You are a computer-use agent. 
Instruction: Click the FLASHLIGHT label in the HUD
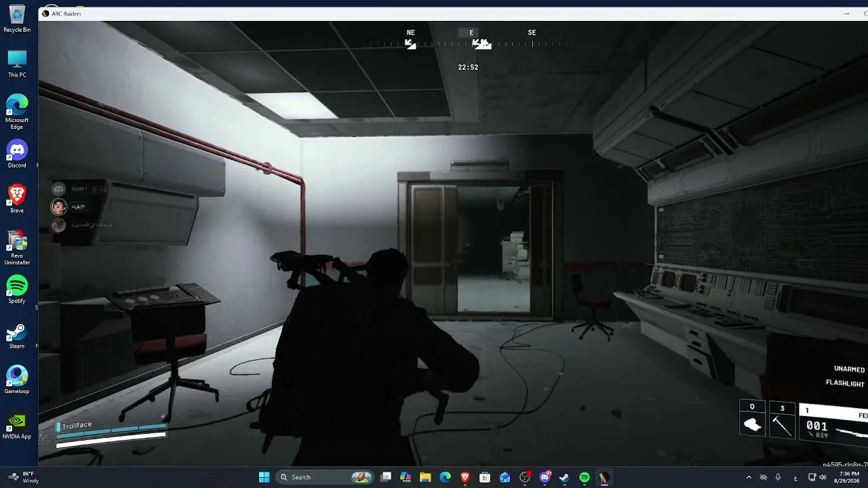pos(845,383)
